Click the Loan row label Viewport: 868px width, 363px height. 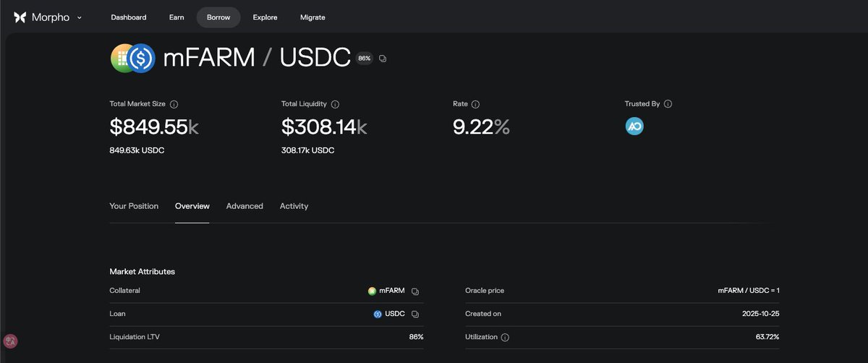coord(117,314)
